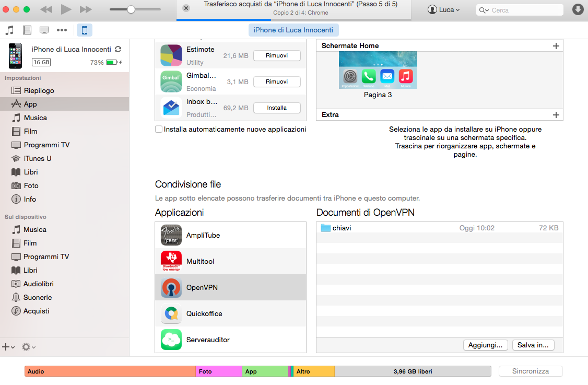Viewport: 588px width, 385px height.
Task: Enable Installa automaticamente nuove applicazioni
Action: [159, 129]
